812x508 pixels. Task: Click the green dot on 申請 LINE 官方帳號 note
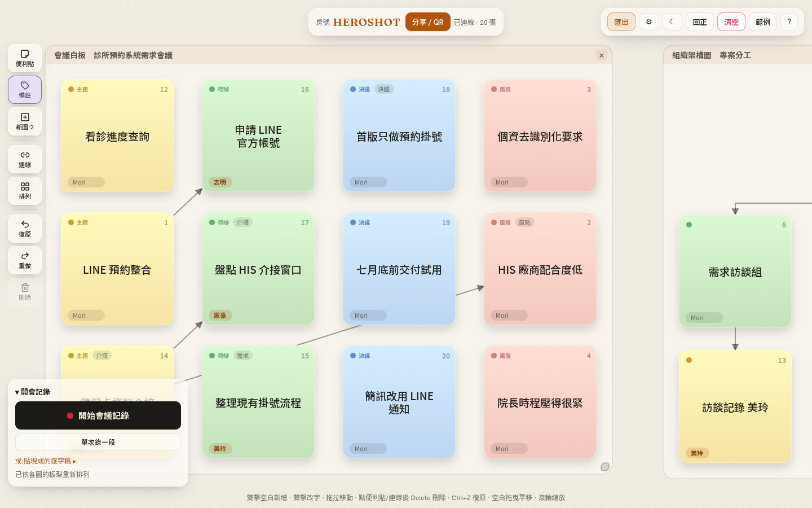(x=212, y=89)
